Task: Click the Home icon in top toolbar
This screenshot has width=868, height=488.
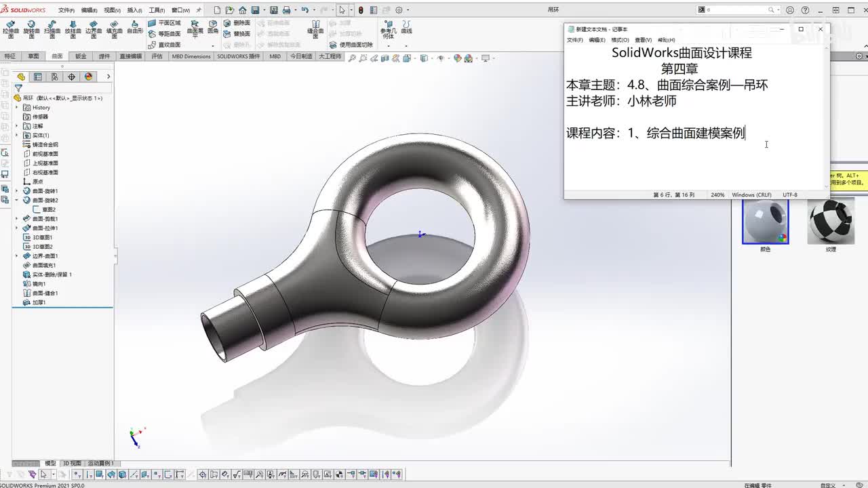Action: coord(242,10)
